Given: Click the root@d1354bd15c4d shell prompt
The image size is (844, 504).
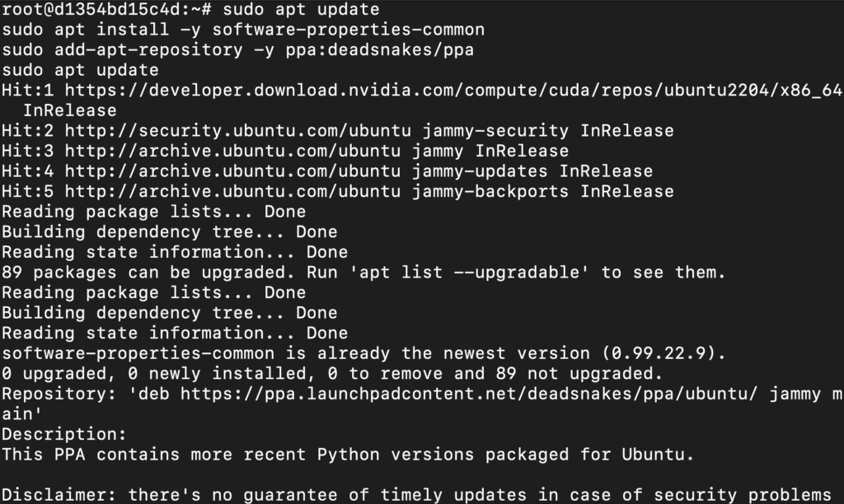Looking at the screenshot, I should 106,9.
